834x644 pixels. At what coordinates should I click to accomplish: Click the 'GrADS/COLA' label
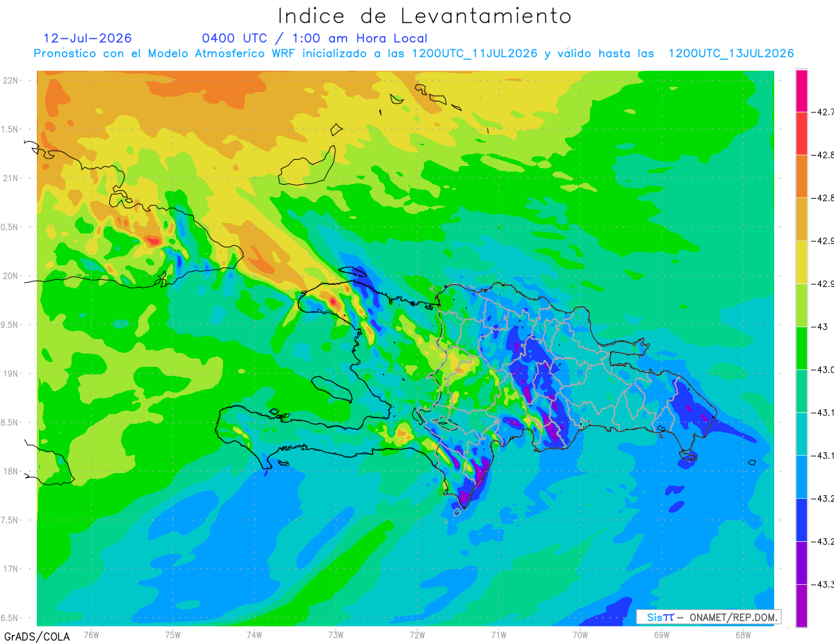click(x=37, y=636)
